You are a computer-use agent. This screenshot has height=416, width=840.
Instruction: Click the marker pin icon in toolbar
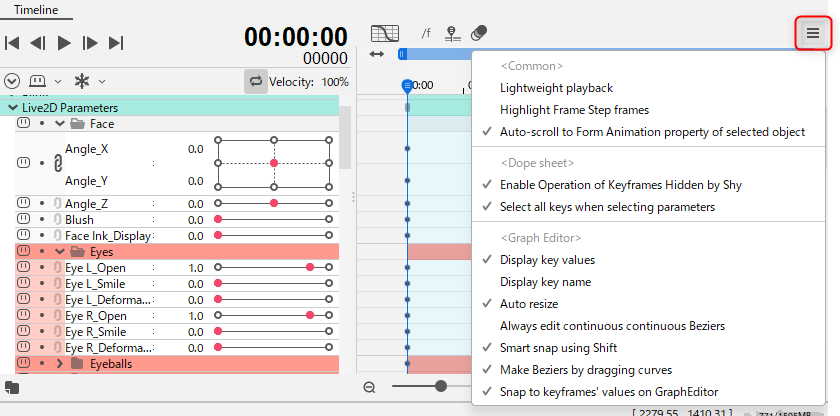452,34
